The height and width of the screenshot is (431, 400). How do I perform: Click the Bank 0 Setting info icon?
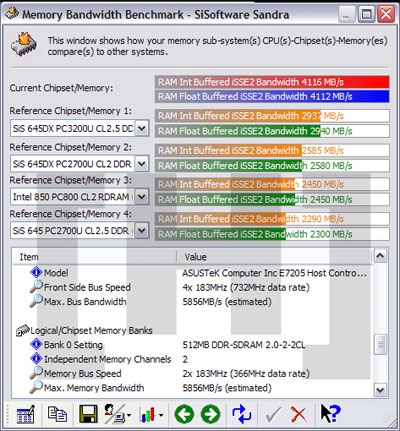[36, 344]
